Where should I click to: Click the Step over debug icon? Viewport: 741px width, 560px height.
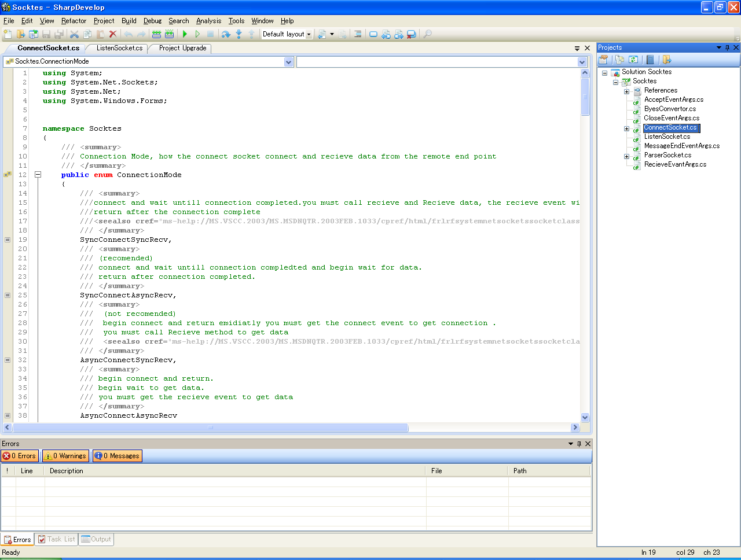pyautogui.click(x=226, y=34)
